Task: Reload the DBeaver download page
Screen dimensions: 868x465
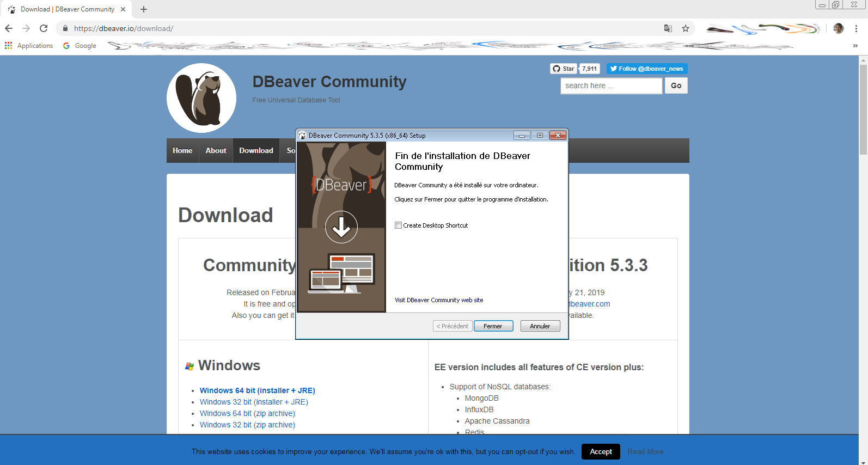Action: pyautogui.click(x=44, y=28)
